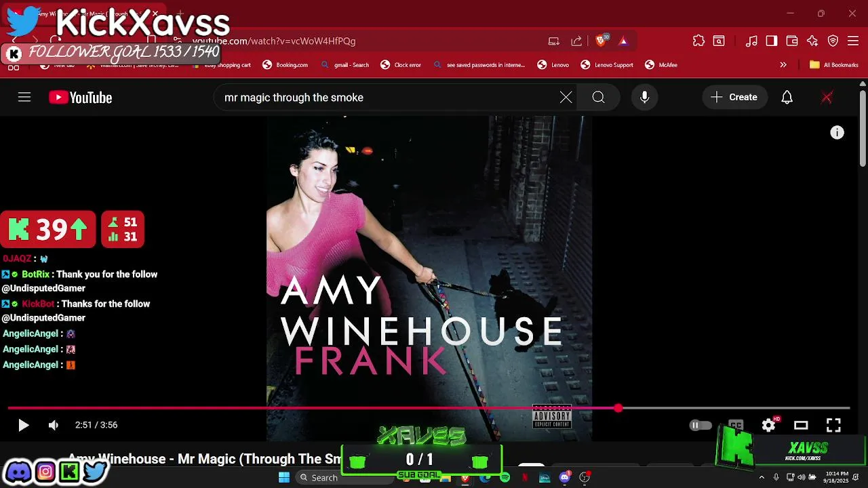The image size is (868, 488).
Task: Click the video title Amy Winehouse - Mr Magic
Action: [205, 459]
